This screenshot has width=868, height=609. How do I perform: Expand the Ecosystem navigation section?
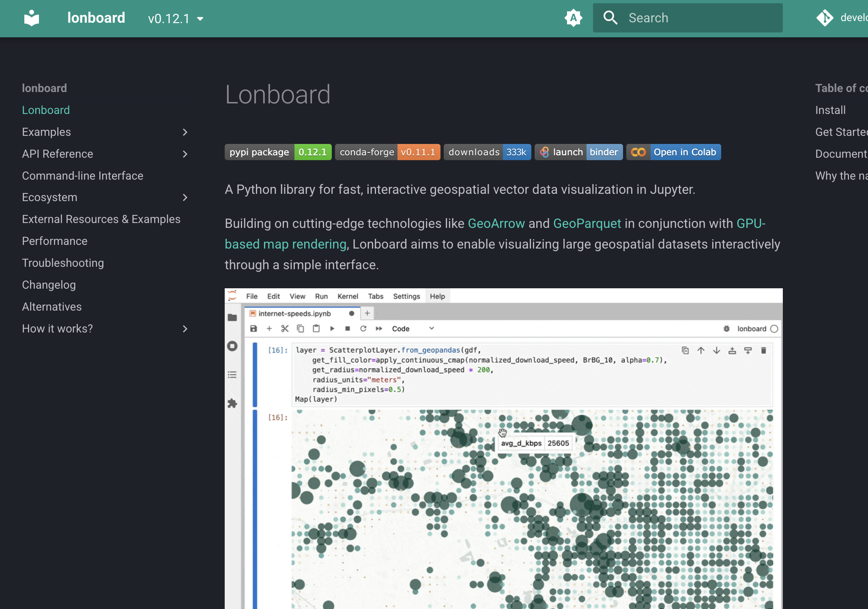coord(185,197)
